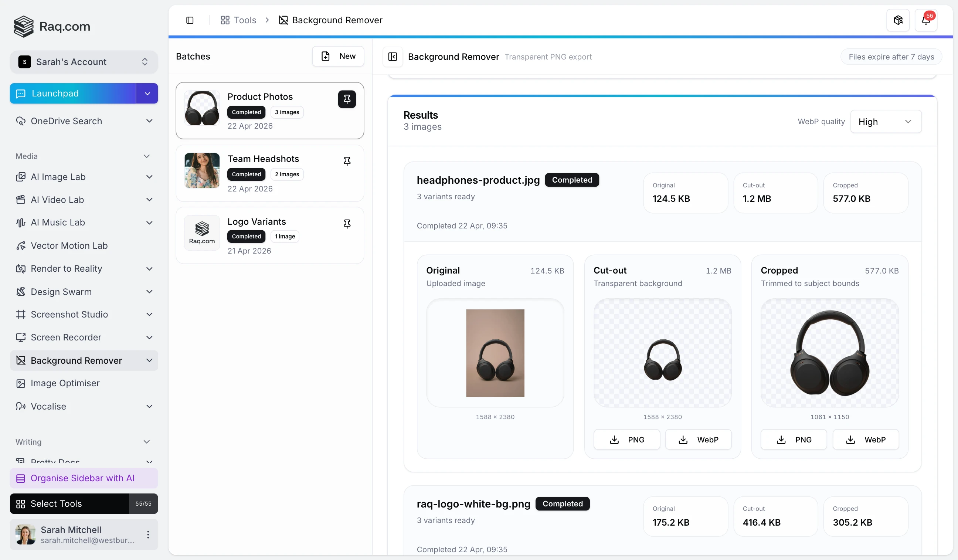Click the package search icon in header
The height and width of the screenshot is (560, 958).
(x=898, y=20)
